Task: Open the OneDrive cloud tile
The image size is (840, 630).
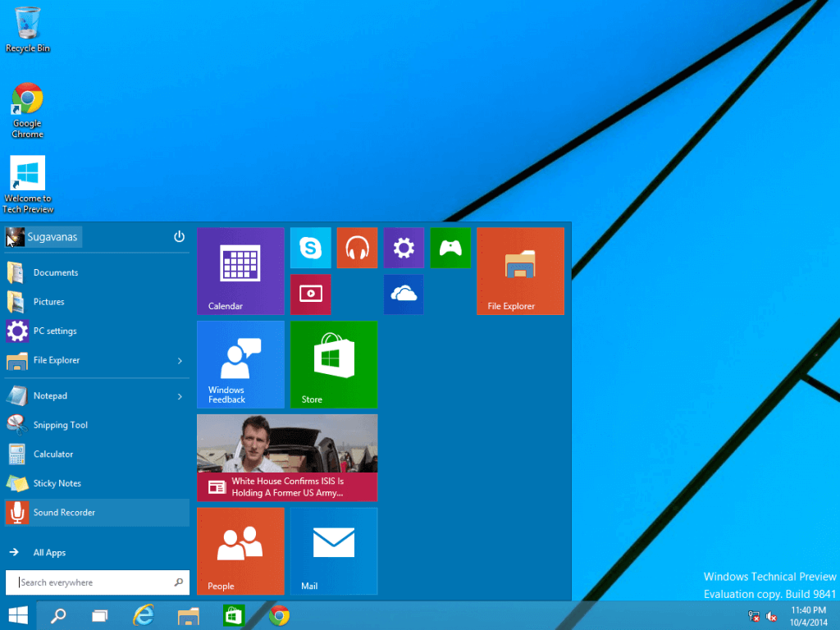Action: tap(404, 294)
